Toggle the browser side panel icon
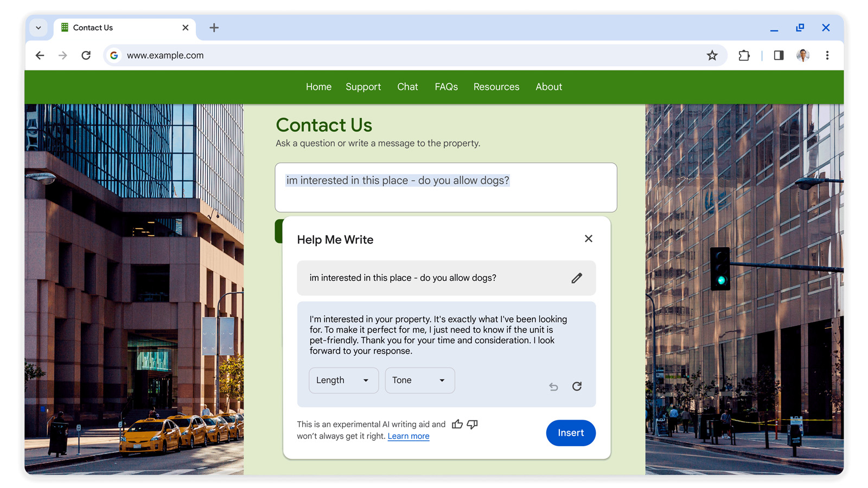 tap(778, 55)
